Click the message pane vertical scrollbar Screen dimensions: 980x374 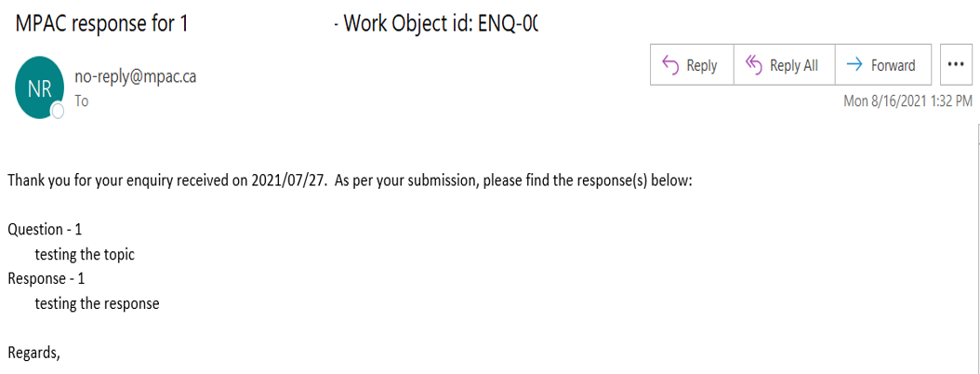click(x=977, y=249)
